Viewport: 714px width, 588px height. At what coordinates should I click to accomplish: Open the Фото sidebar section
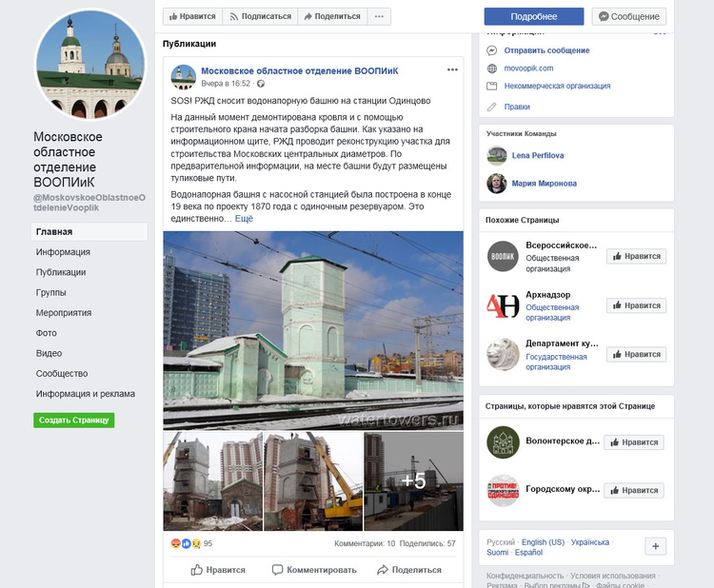point(47,333)
